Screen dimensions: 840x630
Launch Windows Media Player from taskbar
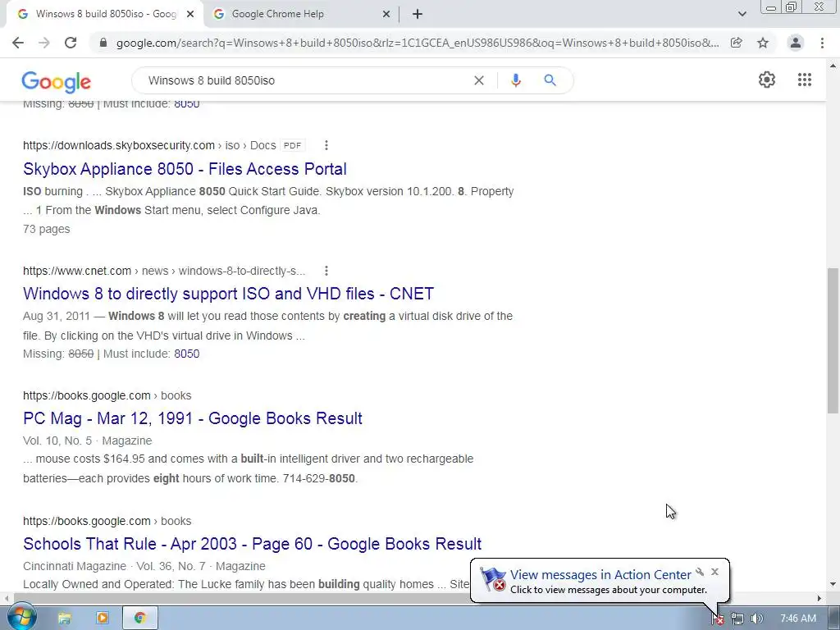pos(102,619)
